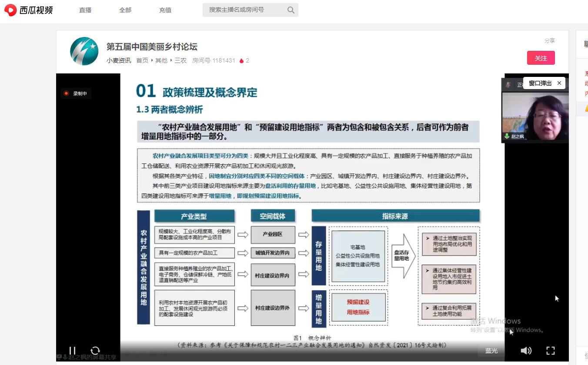Click the streamer's round avatar icon
The image size is (588, 365).
tap(84, 51)
